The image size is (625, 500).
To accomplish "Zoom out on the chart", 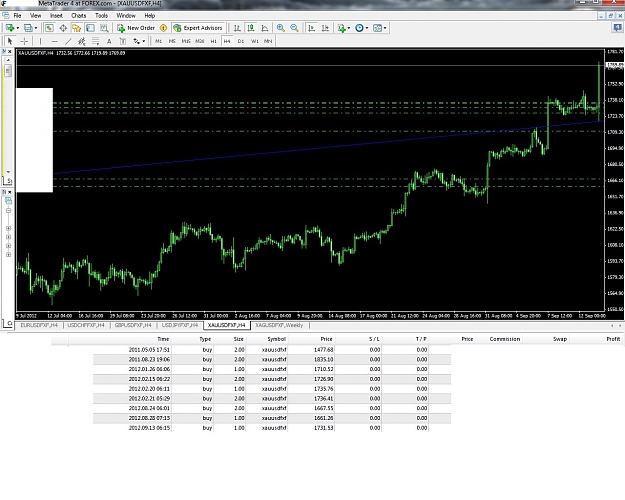I will [294, 28].
